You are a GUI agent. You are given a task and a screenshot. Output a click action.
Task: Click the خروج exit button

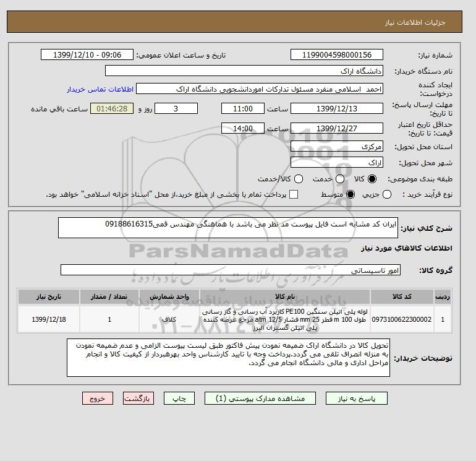tap(98, 398)
